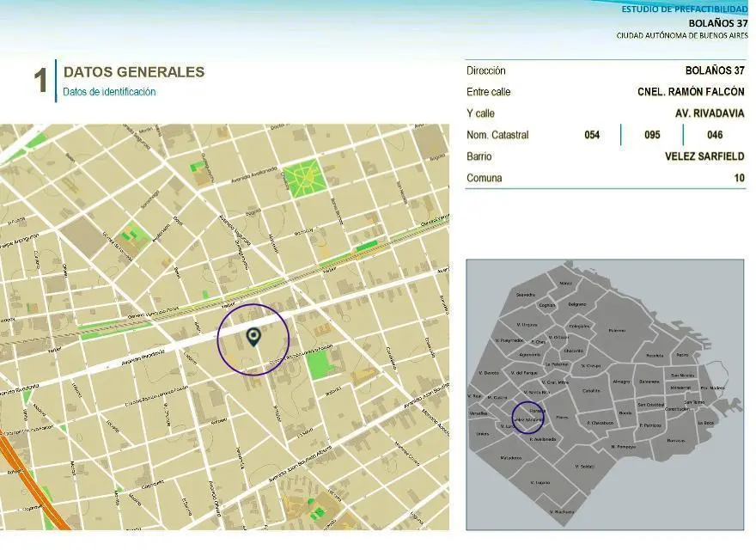The width and height of the screenshot is (756, 550).
Task: Click 'San Nicolás' on the neighborhoods map
Action: [683, 375]
